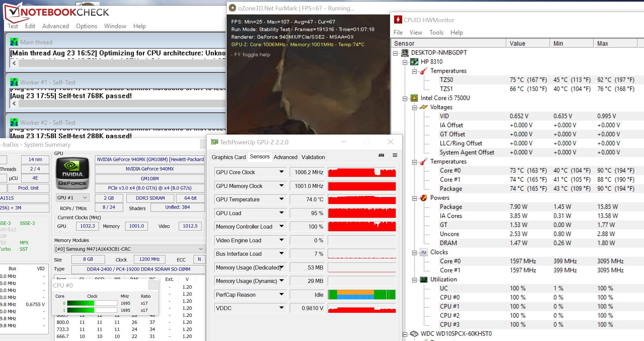This screenshot has width=644, height=341.
Task: Take a GPU-Z screenshot with the camera icon
Action: (381, 155)
